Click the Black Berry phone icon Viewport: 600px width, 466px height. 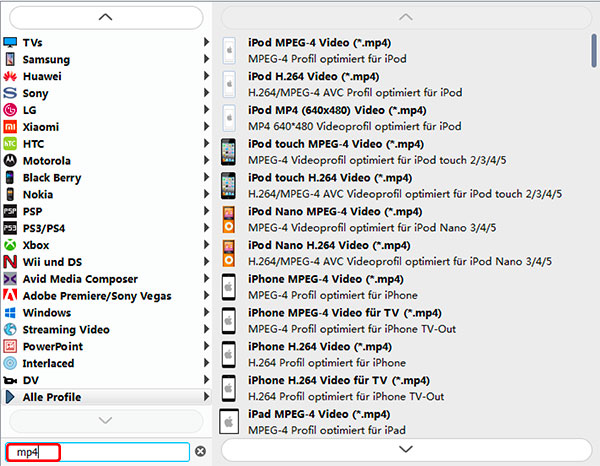point(10,178)
